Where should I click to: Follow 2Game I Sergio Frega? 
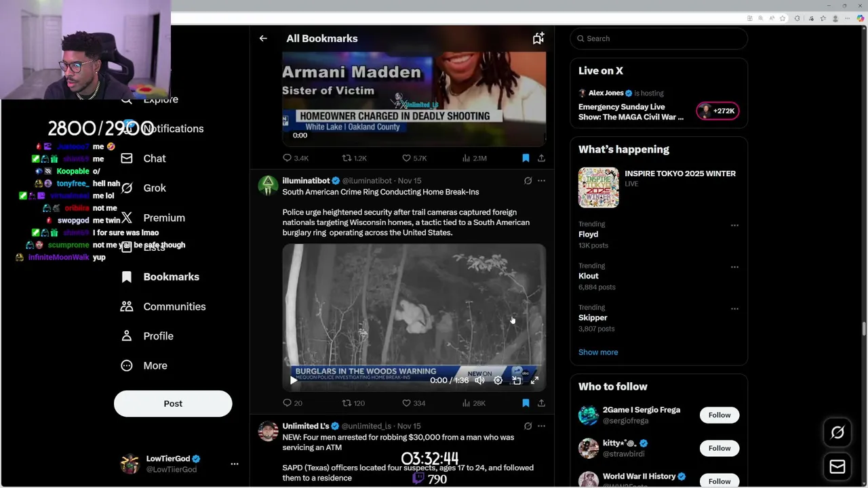coord(719,415)
